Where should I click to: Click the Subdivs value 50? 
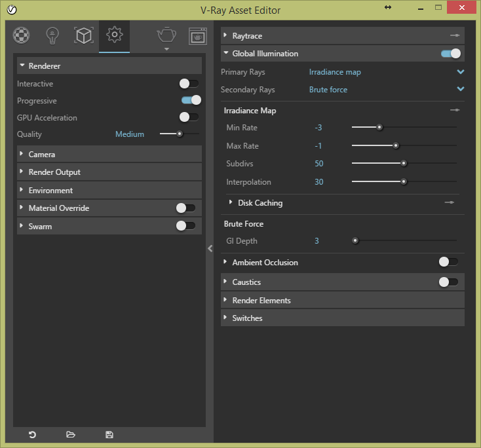pyautogui.click(x=319, y=164)
